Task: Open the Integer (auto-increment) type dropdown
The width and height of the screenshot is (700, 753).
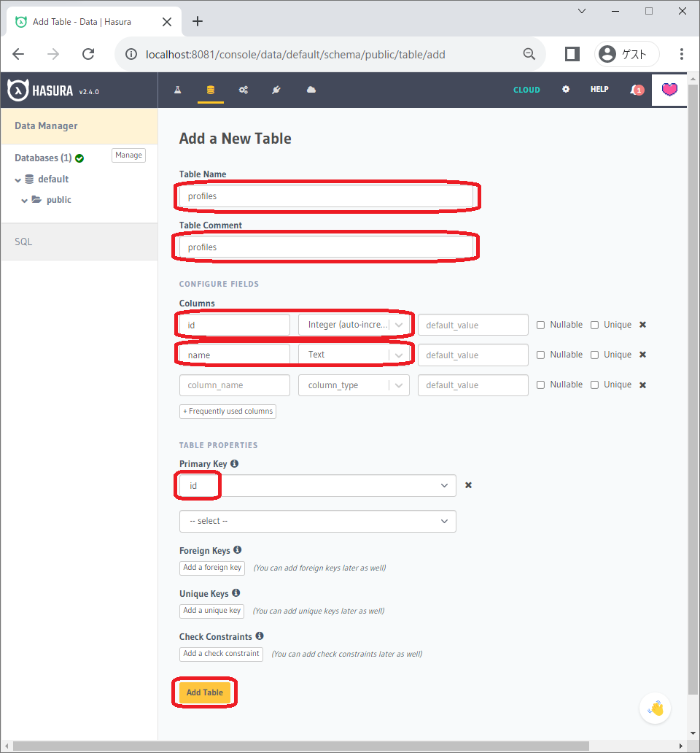Action: pyautogui.click(x=354, y=325)
